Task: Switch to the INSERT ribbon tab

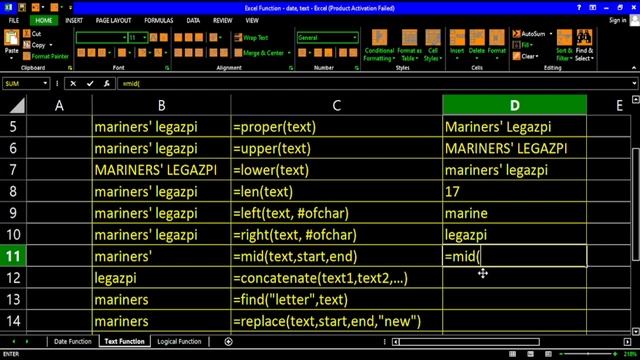Action: click(74, 20)
